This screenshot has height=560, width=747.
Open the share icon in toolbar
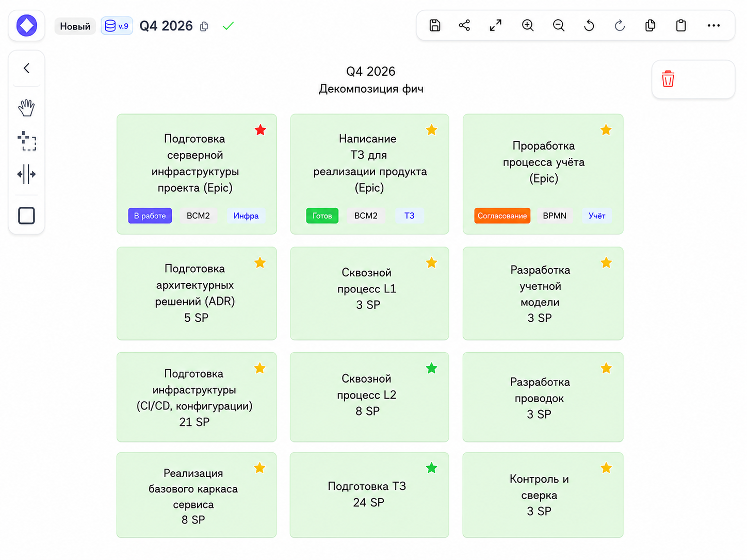click(464, 25)
